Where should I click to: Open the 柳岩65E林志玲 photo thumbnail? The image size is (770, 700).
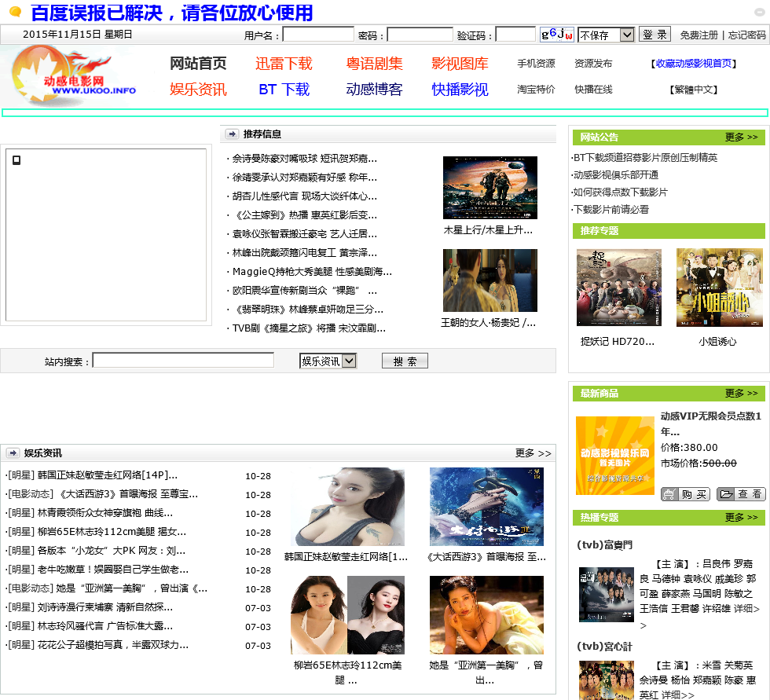pyautogui.click(x=347, y=615)
